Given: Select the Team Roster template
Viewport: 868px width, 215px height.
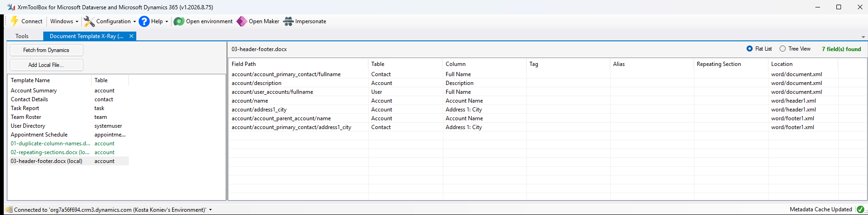Looking at the screenshot, I should pyautogui.click(x=26, y=117).
